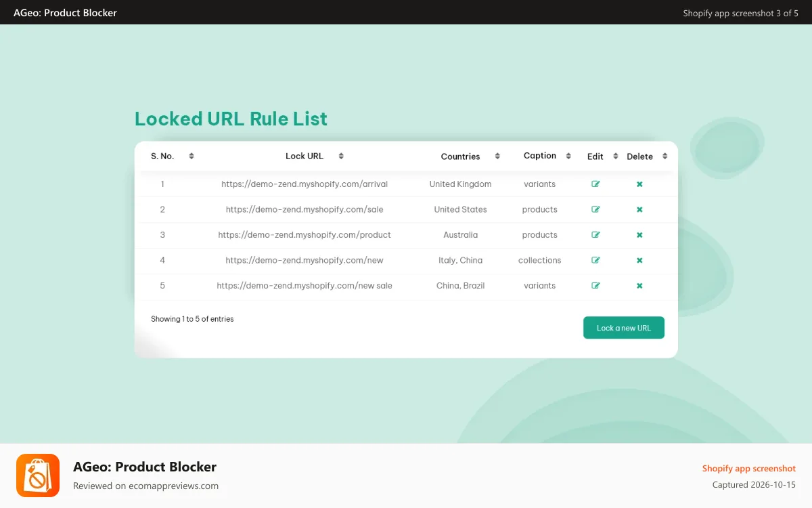Click the Showing 1 to 5 of entries text

[x=192, y=319]
